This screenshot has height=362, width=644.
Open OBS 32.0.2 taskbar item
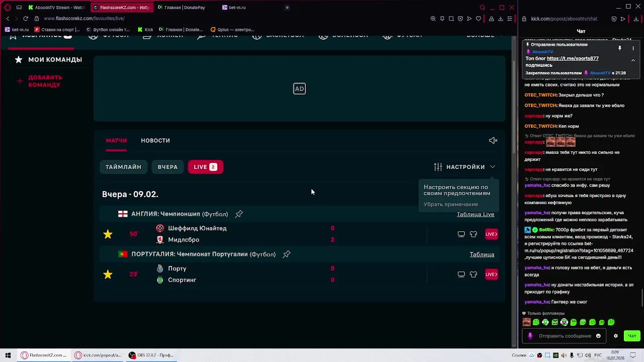point(151,355)
